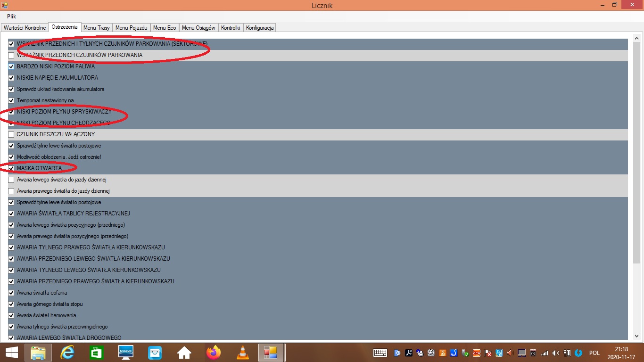Open VLC media player from the taskbar

click(242, 353)
